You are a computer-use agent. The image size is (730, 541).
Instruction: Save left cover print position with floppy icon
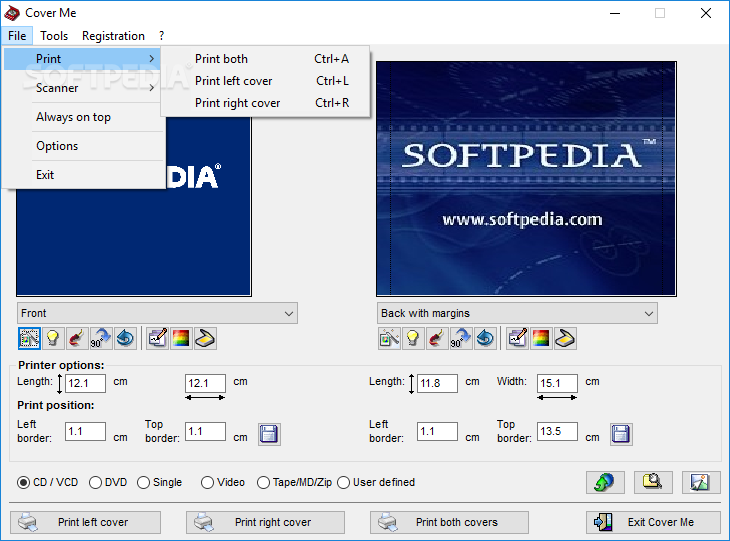pos(269,434)
